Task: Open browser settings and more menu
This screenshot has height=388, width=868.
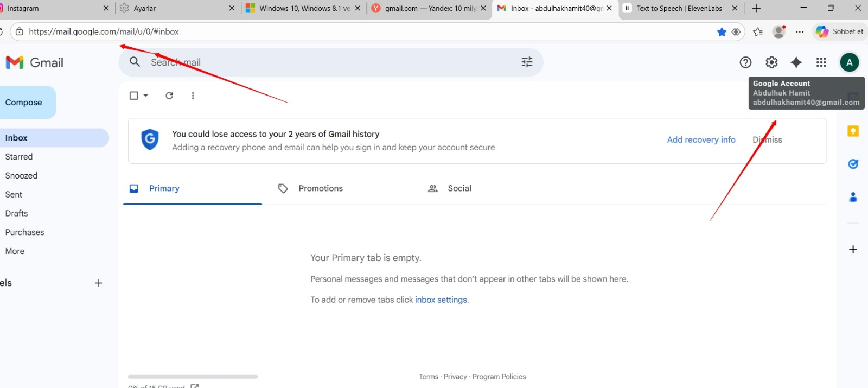Action: 800,32
